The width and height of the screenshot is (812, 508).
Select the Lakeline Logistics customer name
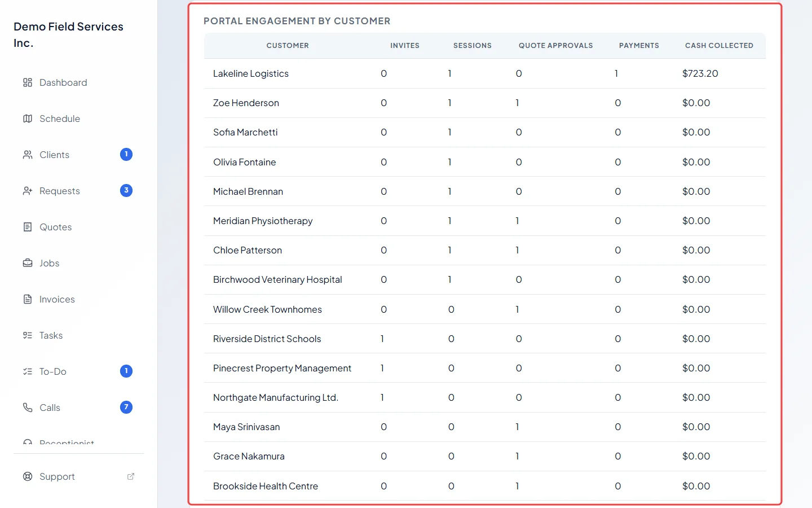251,73
